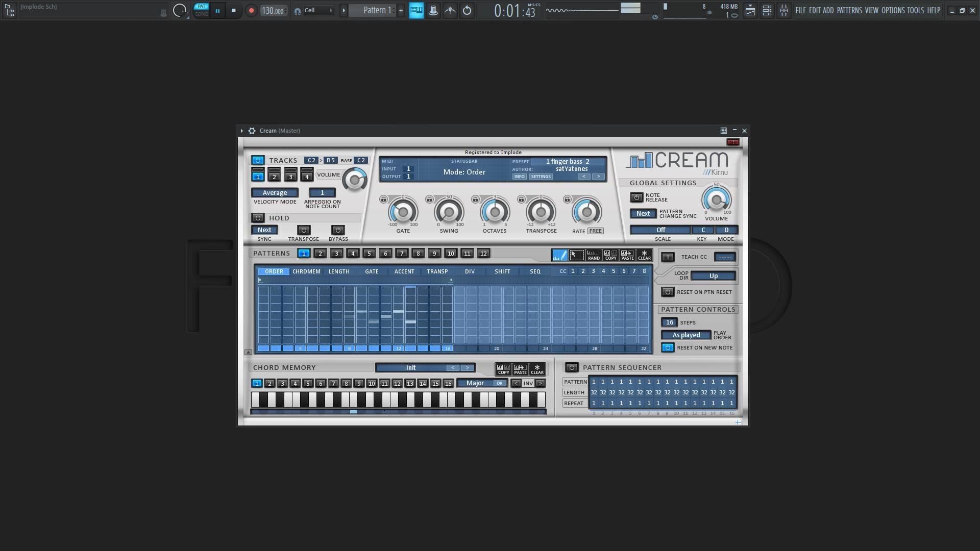This screenshot has height=551, width=980.
Task: Open the playlist view icon
Action: click(750, 10)
